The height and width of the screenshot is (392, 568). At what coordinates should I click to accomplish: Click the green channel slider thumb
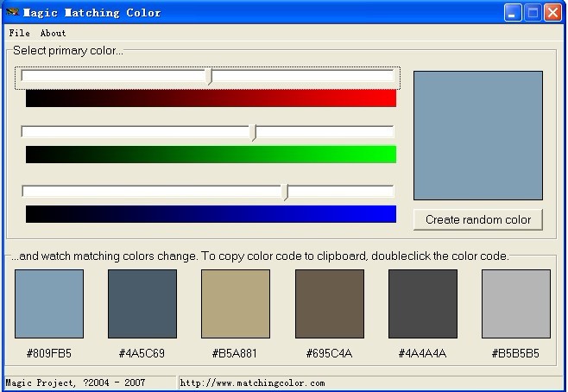pos(254,132)
